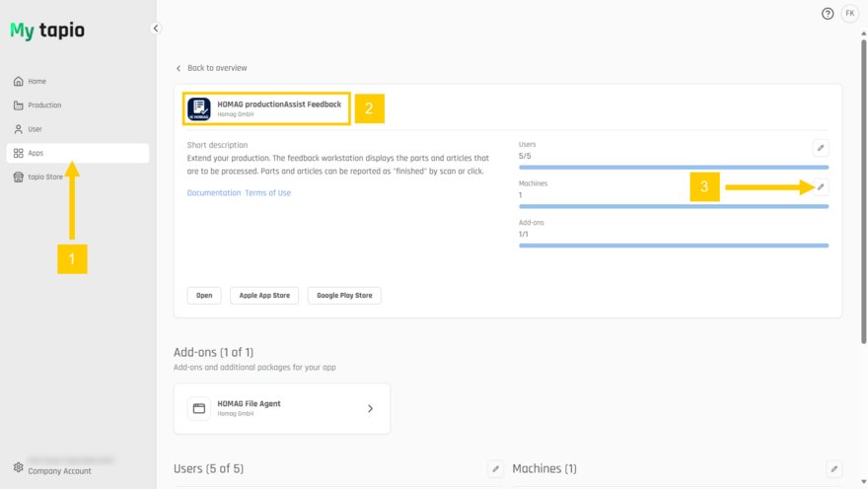Screen dimensions: 868x489
Task: Go Back to overview
Action: tap(217, 68)
